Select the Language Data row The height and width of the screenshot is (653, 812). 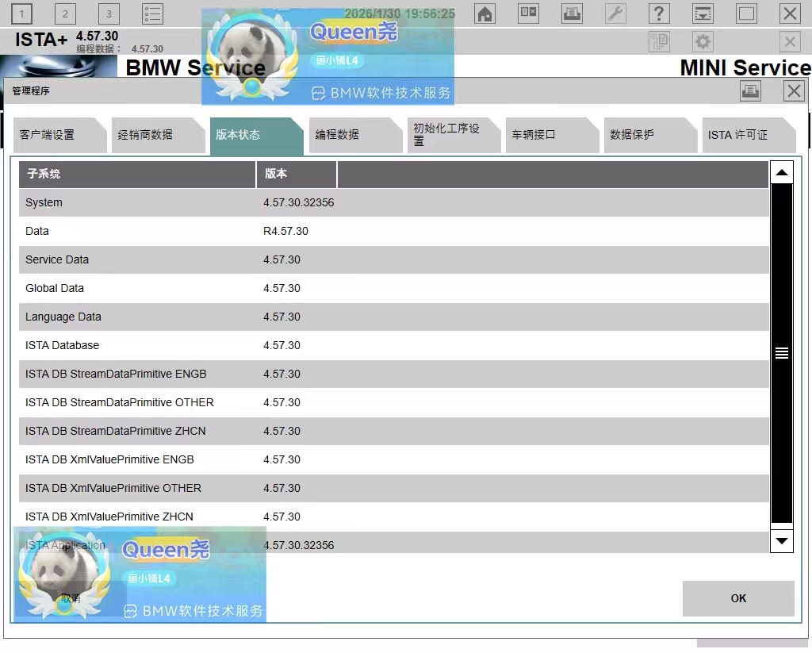pyautogui.click(x=393, y=317)
